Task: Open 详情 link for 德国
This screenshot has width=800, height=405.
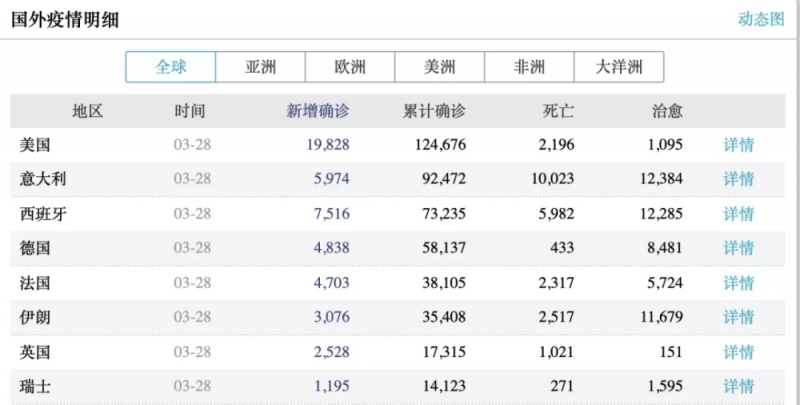Action: (x=739, y=248)
